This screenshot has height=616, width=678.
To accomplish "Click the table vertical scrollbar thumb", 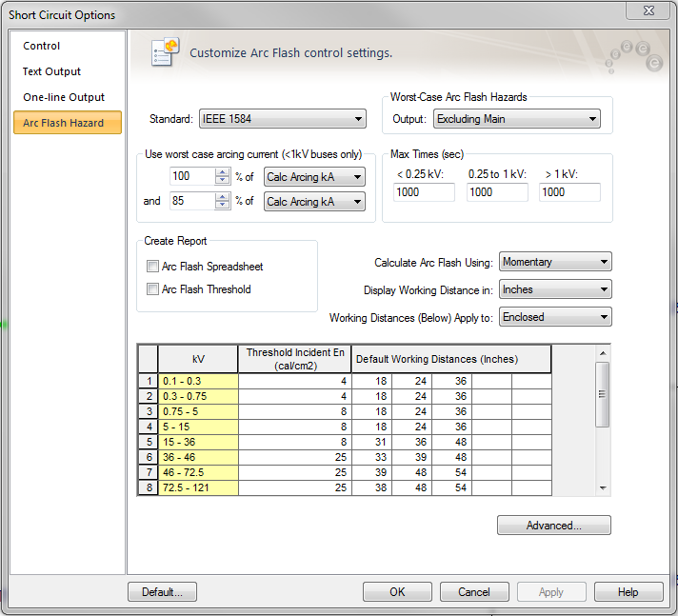I will (603, 395).
